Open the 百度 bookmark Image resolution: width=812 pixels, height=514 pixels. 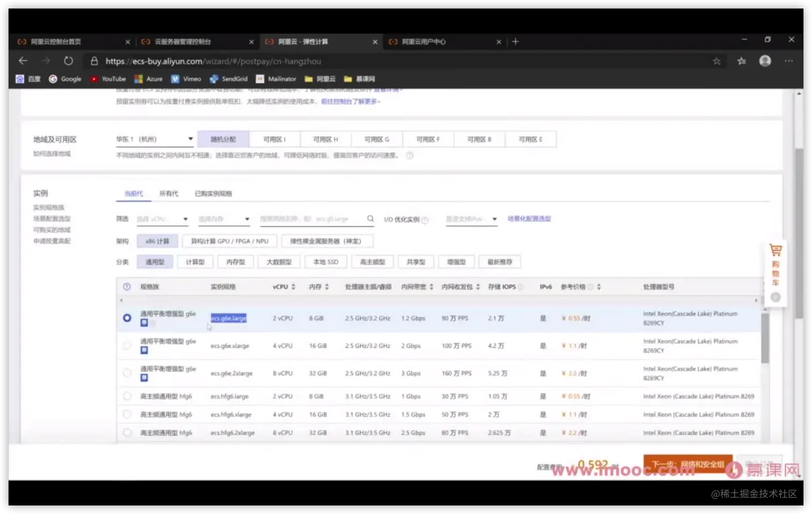coord(28,79)
